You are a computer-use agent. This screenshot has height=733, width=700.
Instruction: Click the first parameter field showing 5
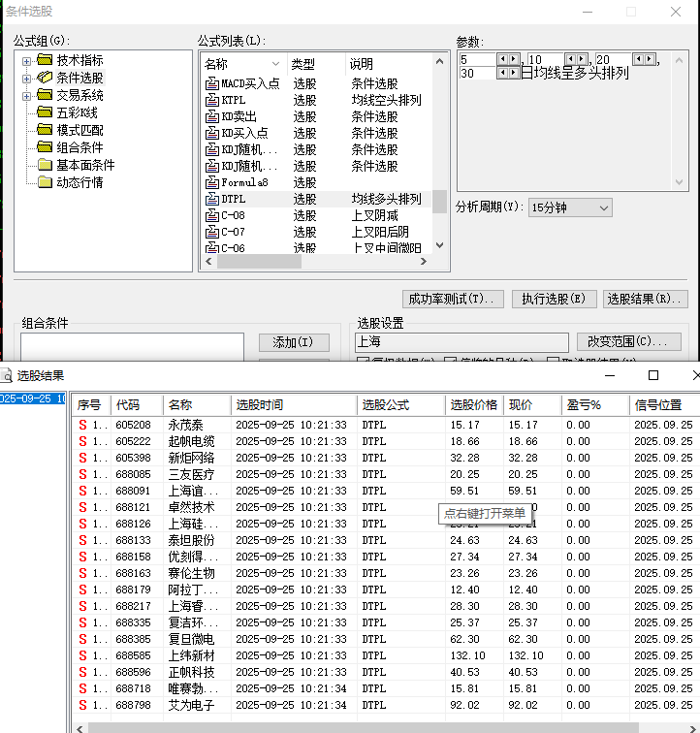point(477,59)
